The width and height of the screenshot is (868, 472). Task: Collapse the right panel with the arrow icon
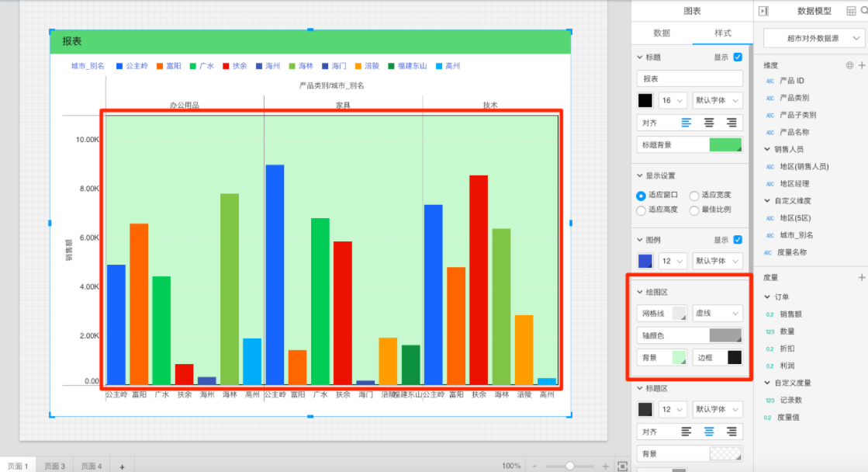click(x=763, y=11)
